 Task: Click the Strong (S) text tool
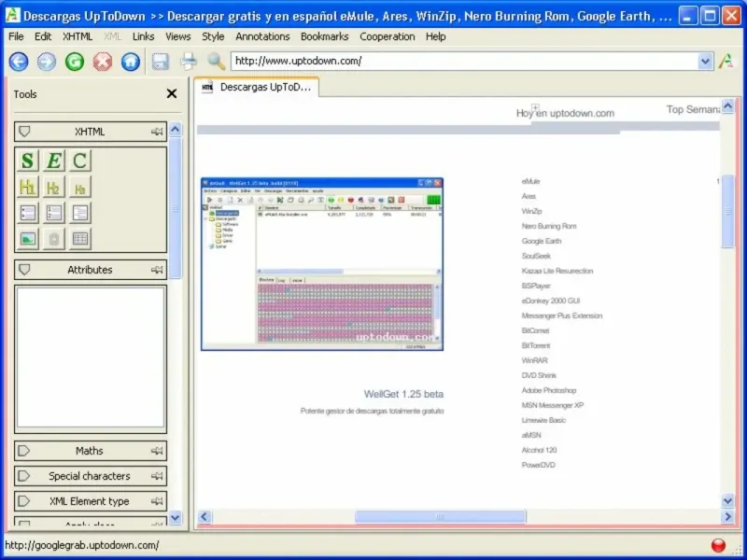[x=28, y=161]
